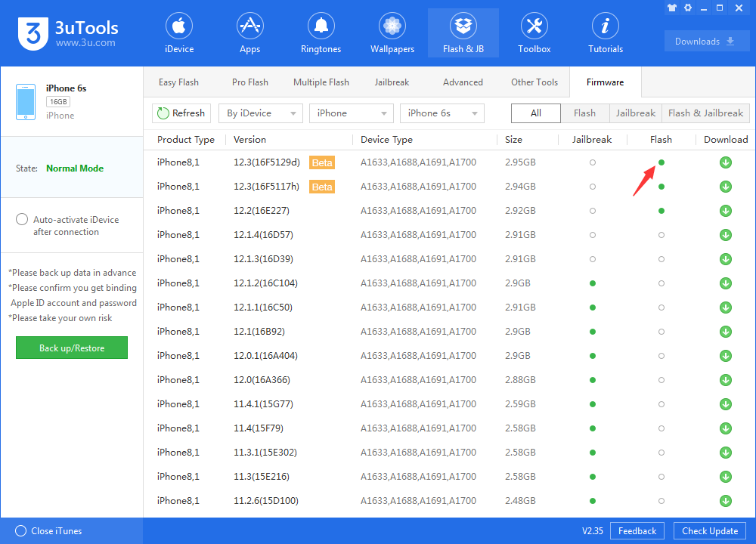Open the Downloads button
Image resolution: width=756 pixels, height=544 pixels.
pyautogui.click(x=706, y=41)
